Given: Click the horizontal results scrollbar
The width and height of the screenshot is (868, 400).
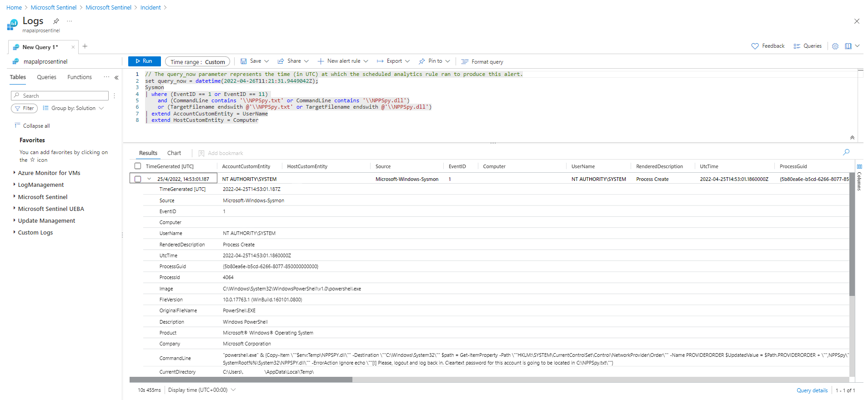Looking at the screenshot, I should pos(241,380).
